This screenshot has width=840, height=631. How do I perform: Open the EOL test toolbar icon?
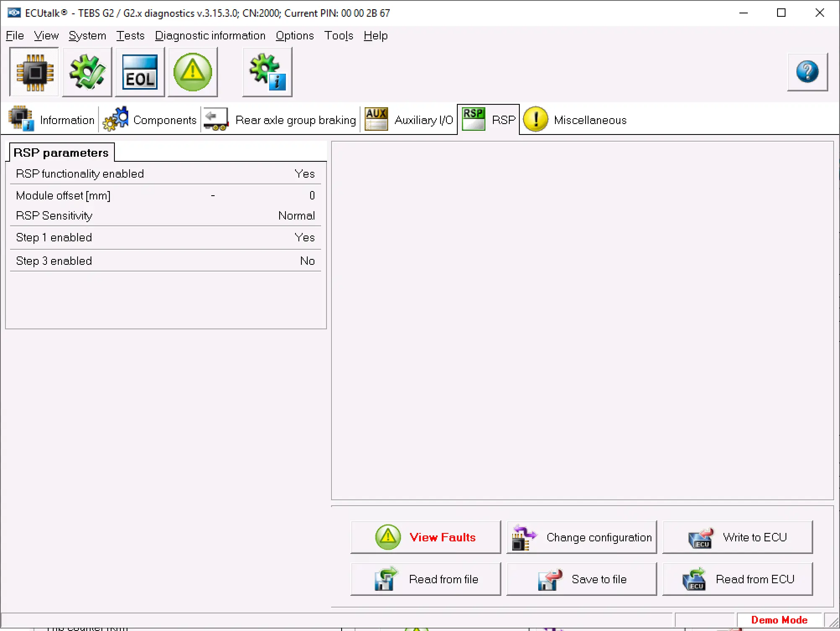140,72
